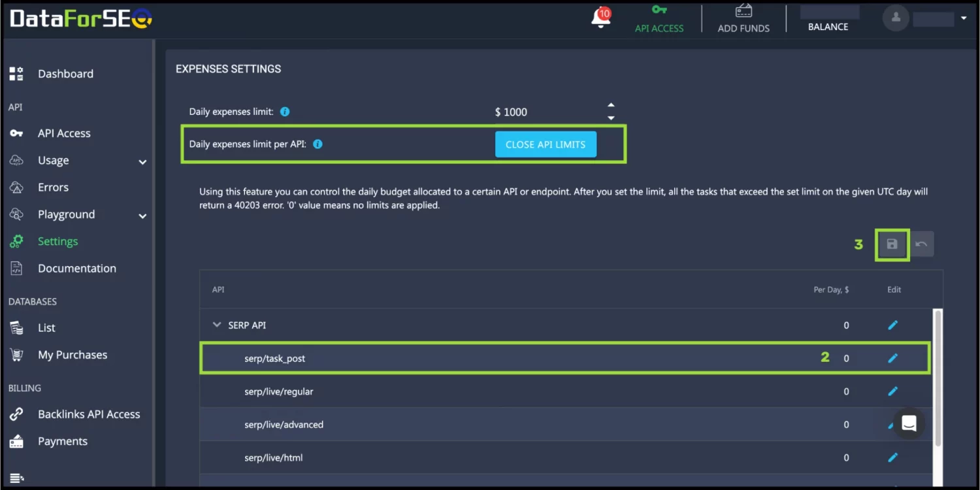Collapse the SERP API group
Image resolution: width=980 pixels, height=490 pixels.
(x=217, y=325)
